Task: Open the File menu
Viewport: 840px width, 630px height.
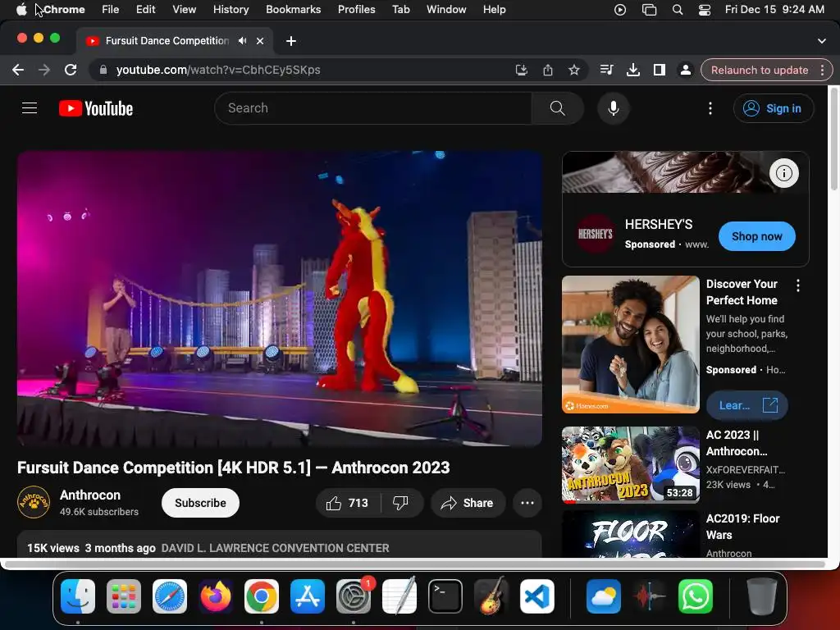Action: click(111, 10)
